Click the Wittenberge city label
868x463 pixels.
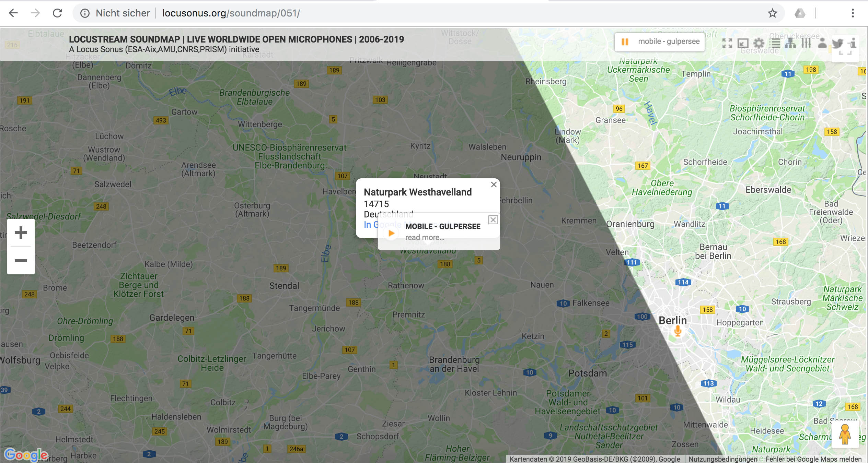[260, 124]
